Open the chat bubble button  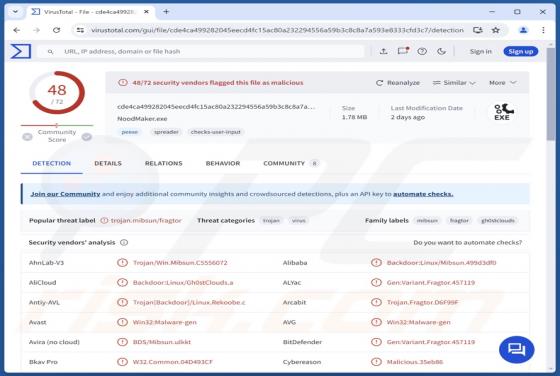[x=516, y=349]
